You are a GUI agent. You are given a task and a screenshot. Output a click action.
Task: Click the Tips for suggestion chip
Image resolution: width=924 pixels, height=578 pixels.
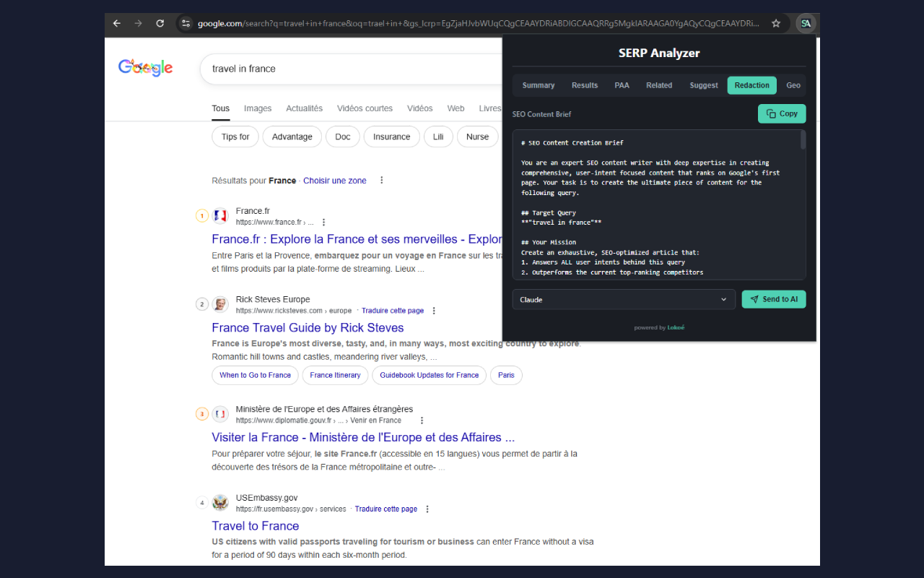coord(235,137)
